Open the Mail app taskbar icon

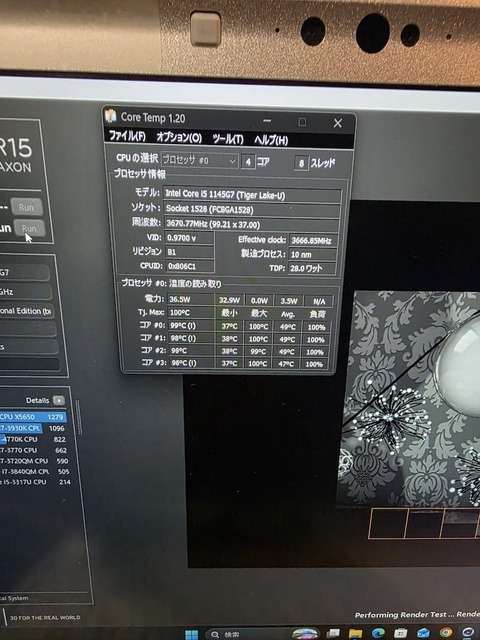(x=423, y=634)
